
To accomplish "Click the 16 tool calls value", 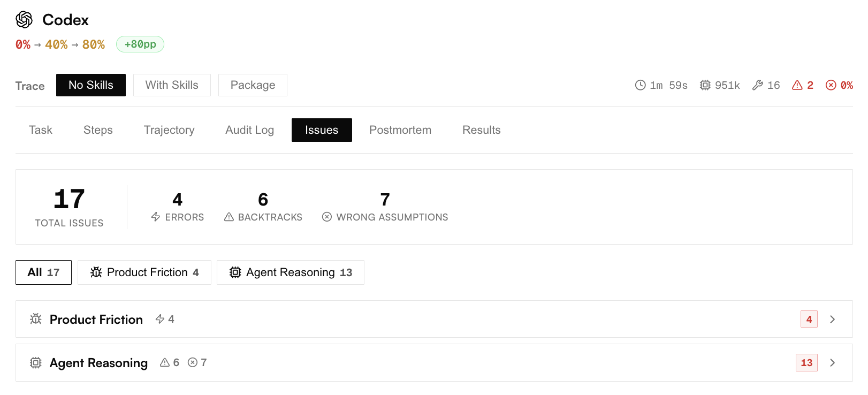I will pos(774,85).
